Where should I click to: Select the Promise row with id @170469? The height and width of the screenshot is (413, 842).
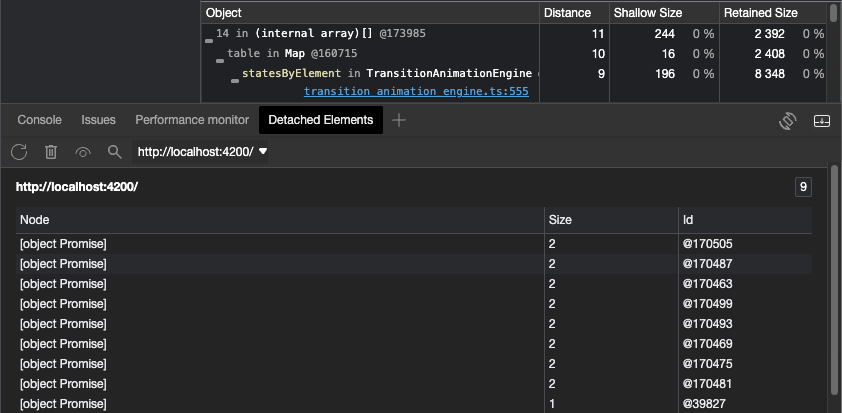pyautogui.click(x=414, y=344)
